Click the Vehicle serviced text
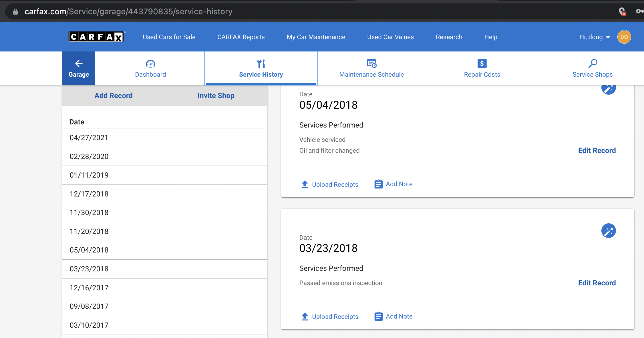The image size is (644, 338). tap(322, 140)
